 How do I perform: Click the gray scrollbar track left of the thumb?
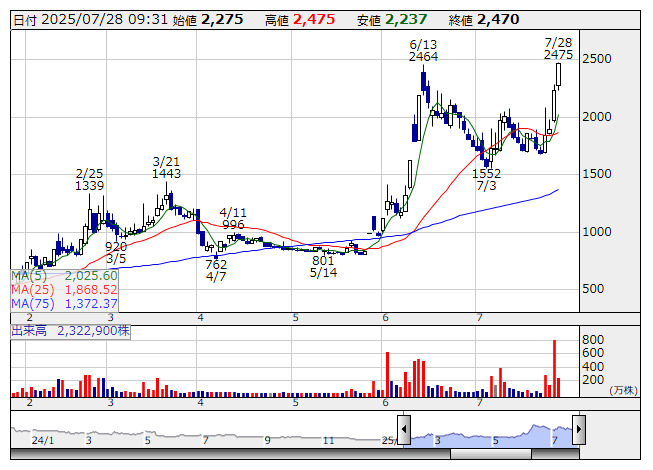pos(230,454)
